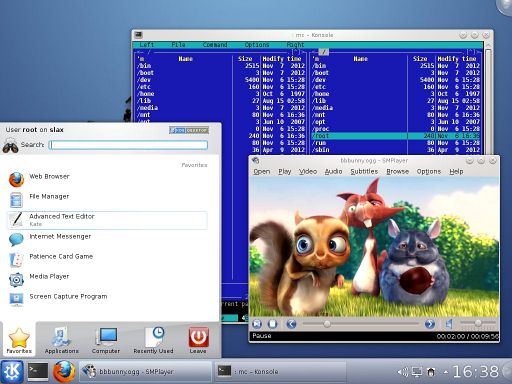Click the SMPlayer seek slider handle
This screenshot has height=384, width=512.
(x=327, y=324)
